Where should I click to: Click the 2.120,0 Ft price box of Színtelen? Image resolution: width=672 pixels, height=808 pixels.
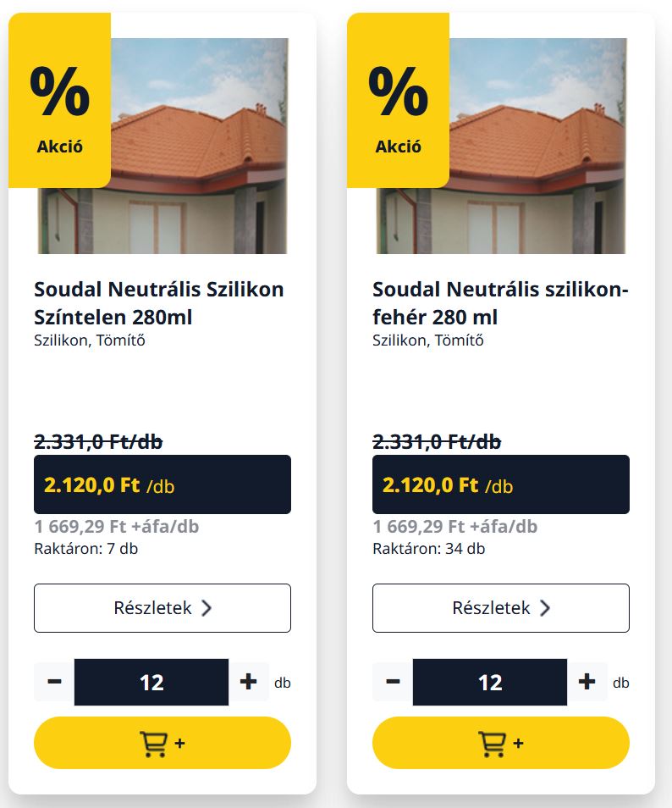pyautogui.click(x=162, y=484)
